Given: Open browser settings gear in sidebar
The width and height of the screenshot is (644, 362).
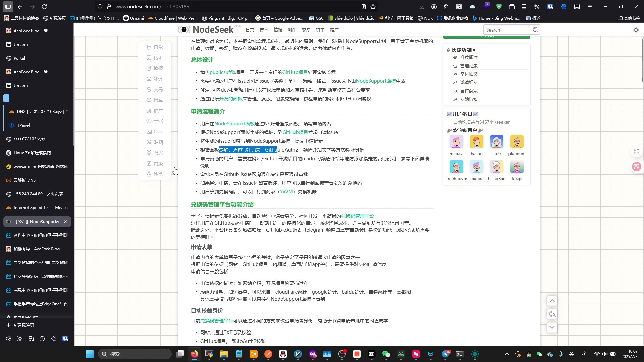Looking at the screenshot, I should coord(9,339).
